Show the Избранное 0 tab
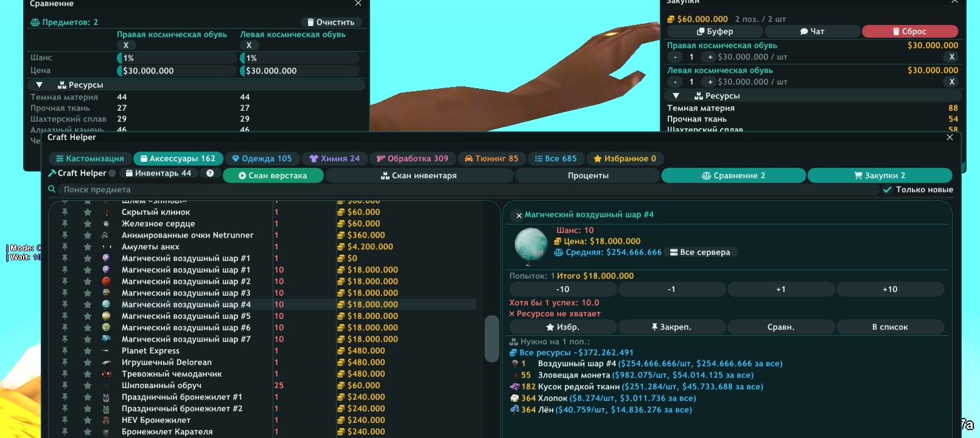The image size is (980, 438). tap(625, 159)
